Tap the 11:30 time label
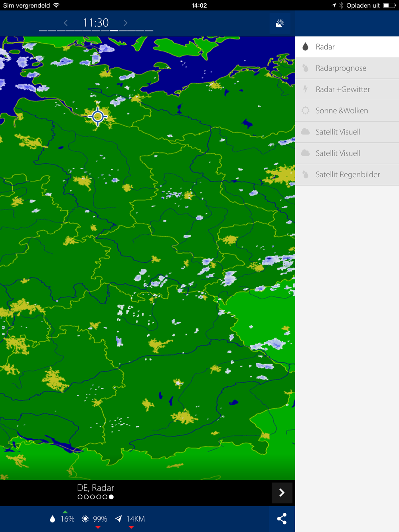The width and height of the screenshot is (399, 532). click(96, 22)
